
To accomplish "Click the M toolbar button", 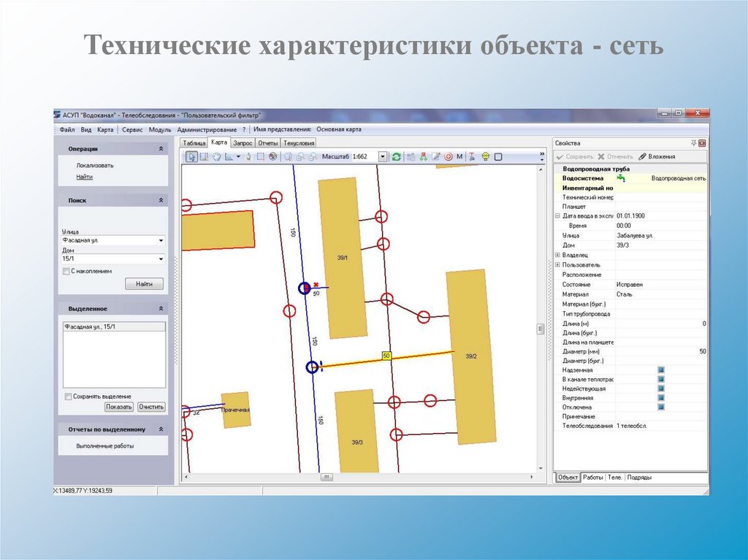I will 459,157.
